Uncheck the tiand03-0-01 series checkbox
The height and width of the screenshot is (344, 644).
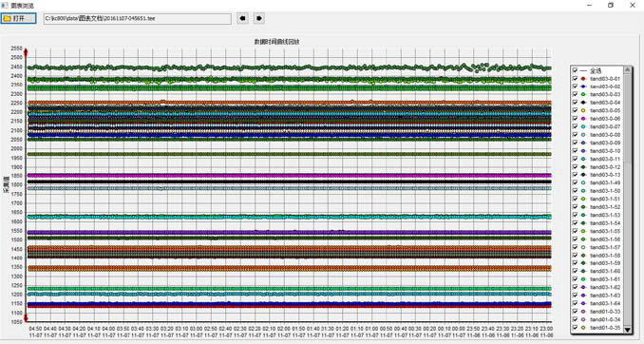click(575, 79)
